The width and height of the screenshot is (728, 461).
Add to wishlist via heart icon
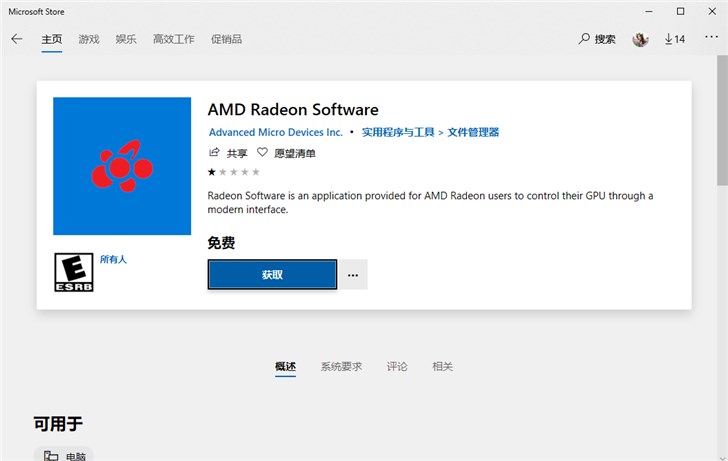tap(262, 153)
